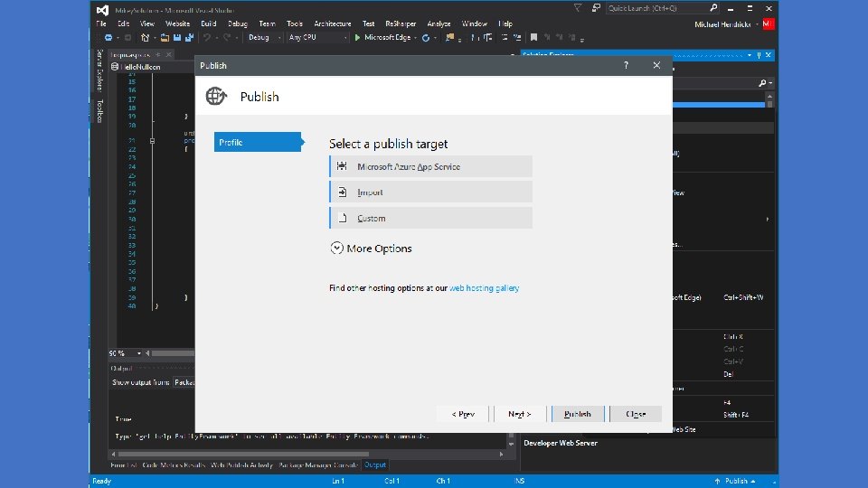
Task: Open the ReSharper menu
Action: tap(401, 23)
